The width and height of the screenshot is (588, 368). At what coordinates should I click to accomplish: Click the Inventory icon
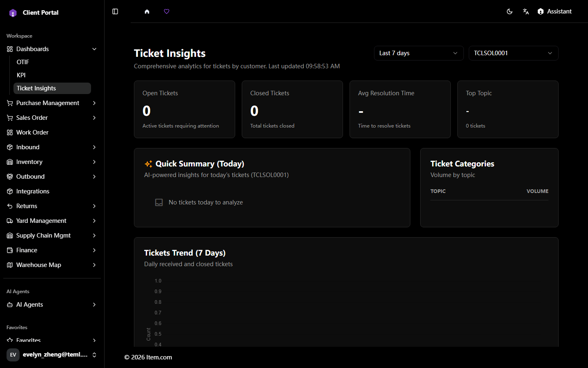click(10, 162)
